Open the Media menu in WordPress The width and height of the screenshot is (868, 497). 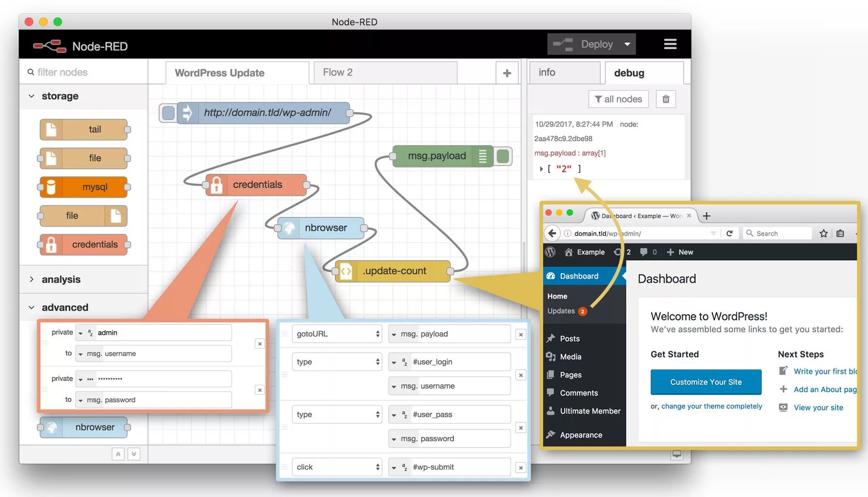click(570, 357)
